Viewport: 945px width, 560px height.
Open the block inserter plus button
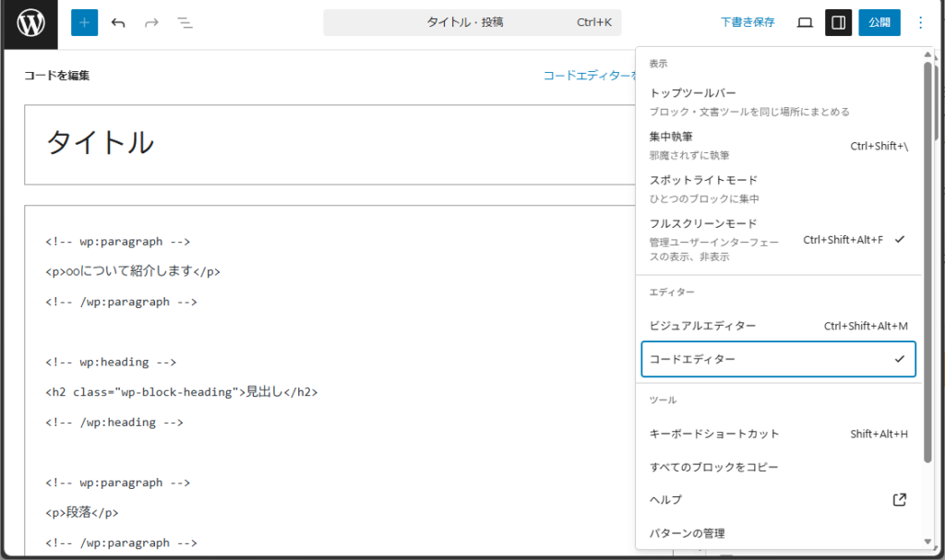84,22
